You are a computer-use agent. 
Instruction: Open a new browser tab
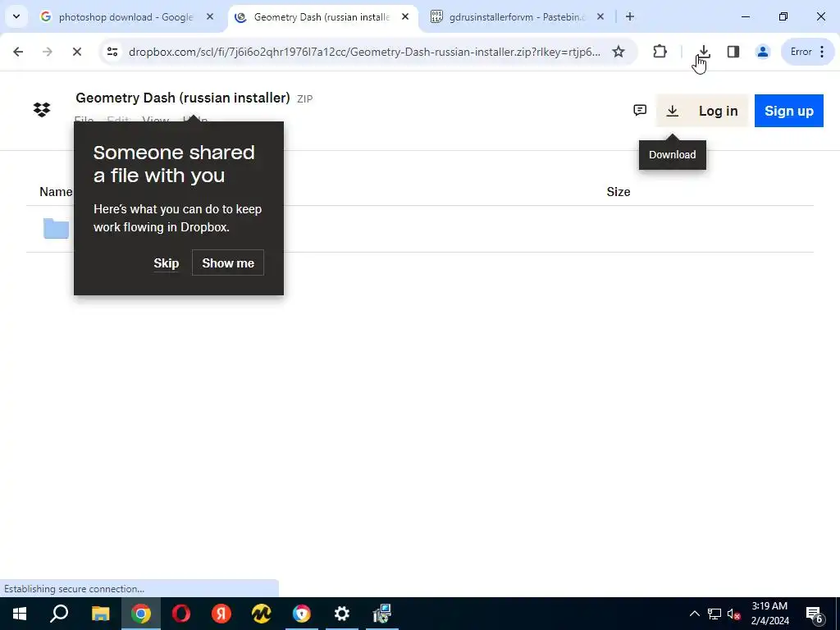[630, 17]
